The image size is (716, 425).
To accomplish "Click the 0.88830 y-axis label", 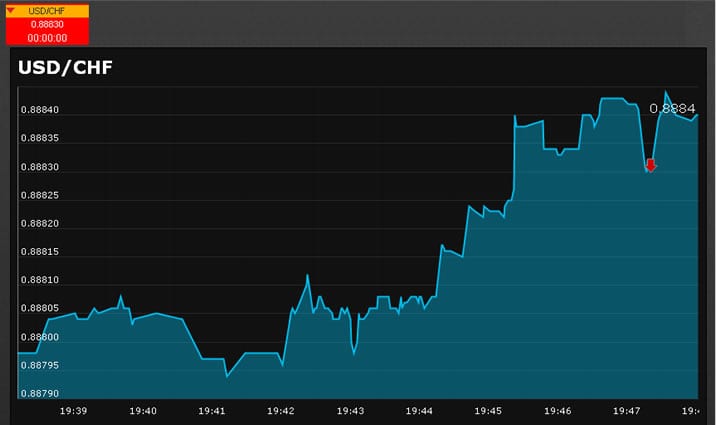I will [x=40, y=167].
